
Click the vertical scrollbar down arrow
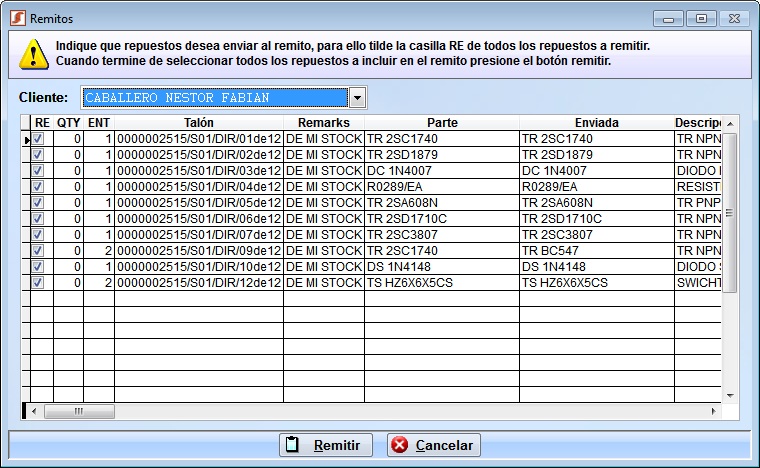pyautogui.click(x=730, y=395)
